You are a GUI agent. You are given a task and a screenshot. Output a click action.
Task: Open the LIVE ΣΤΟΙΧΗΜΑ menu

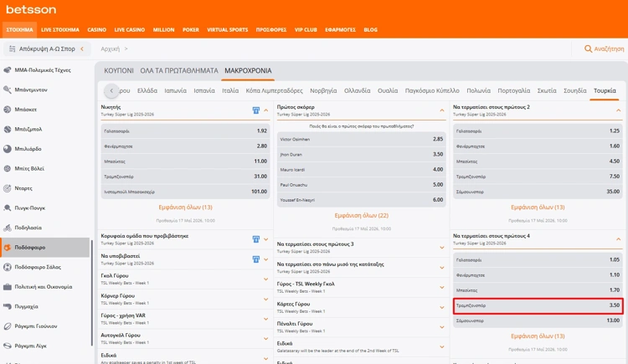coord(60,29)
